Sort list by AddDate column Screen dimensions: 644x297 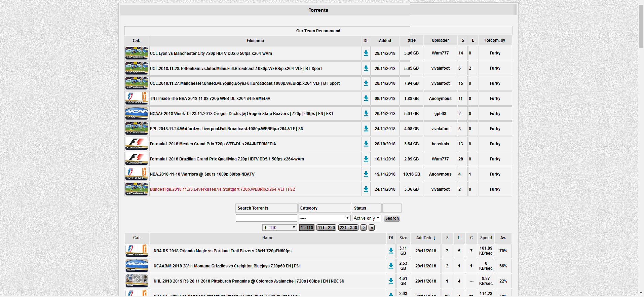[x=425, y=238]
